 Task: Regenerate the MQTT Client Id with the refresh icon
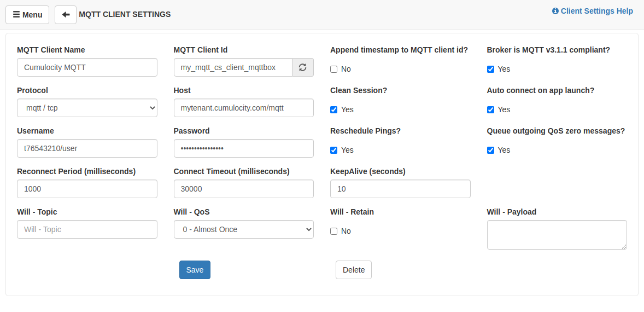(303, 67)
